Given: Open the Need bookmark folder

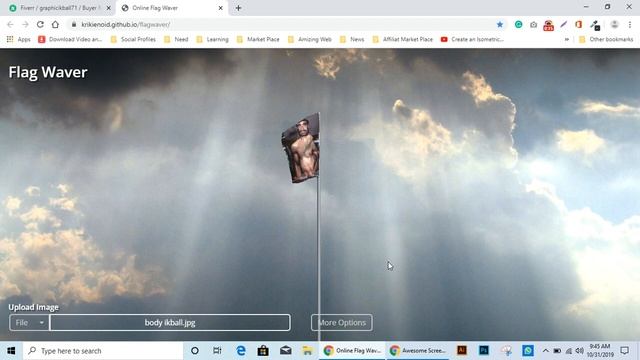Looking at the screenshot, I should pyautogui.click(x=176, y=39).
